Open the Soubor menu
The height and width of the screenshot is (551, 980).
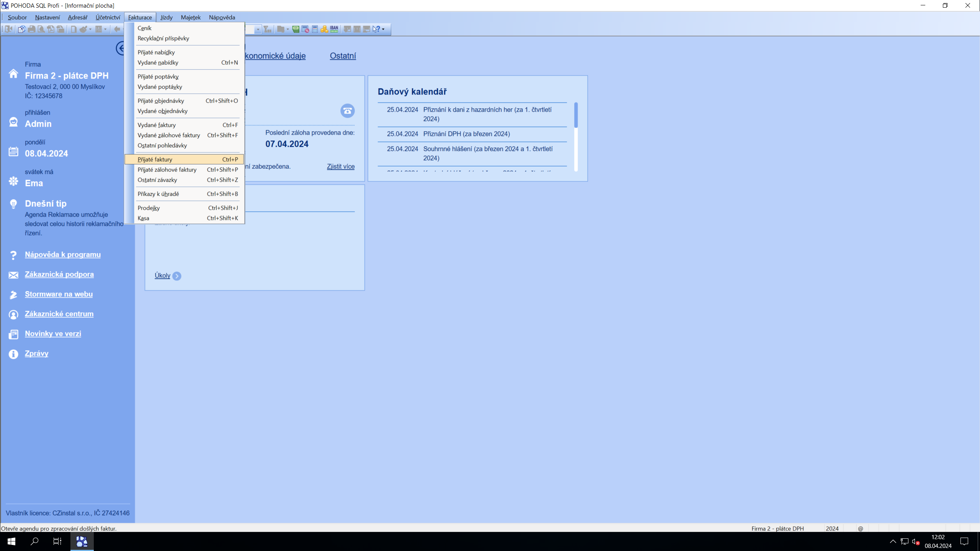tap(17, 17)
